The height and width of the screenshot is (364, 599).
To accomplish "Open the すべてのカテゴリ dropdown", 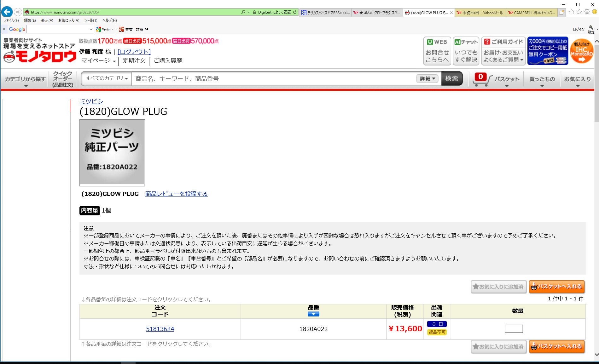I will click(107, 78).
